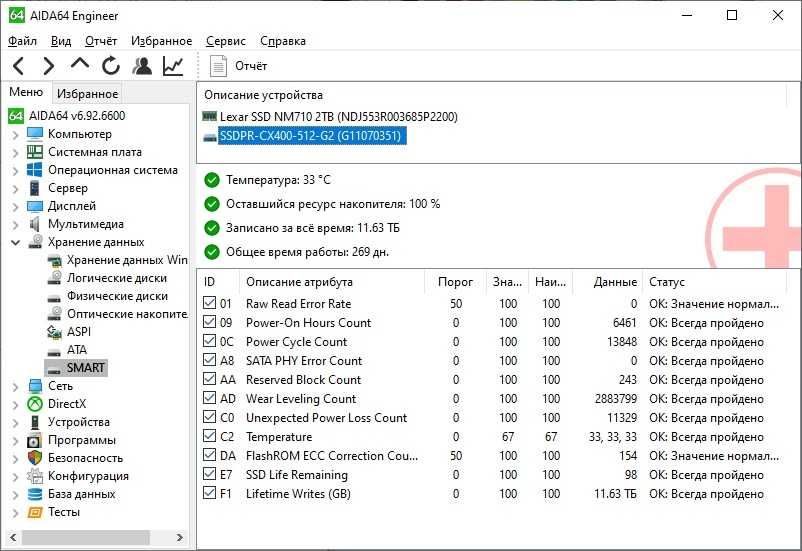Viewport: 802px width, 551px height.
Task: Click the Компьютер monitor icon
Action: click(35, 134)
